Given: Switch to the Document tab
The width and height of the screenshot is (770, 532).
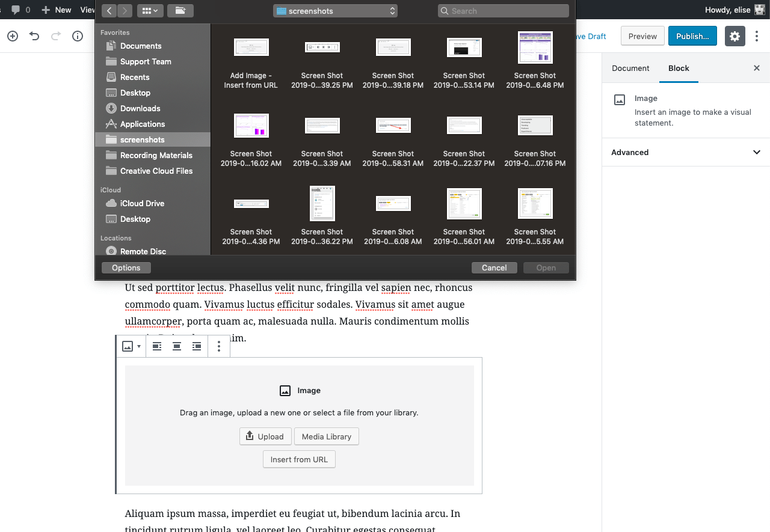Looking at the screenshot, I should pyautogui.click(x=630, y=68).
